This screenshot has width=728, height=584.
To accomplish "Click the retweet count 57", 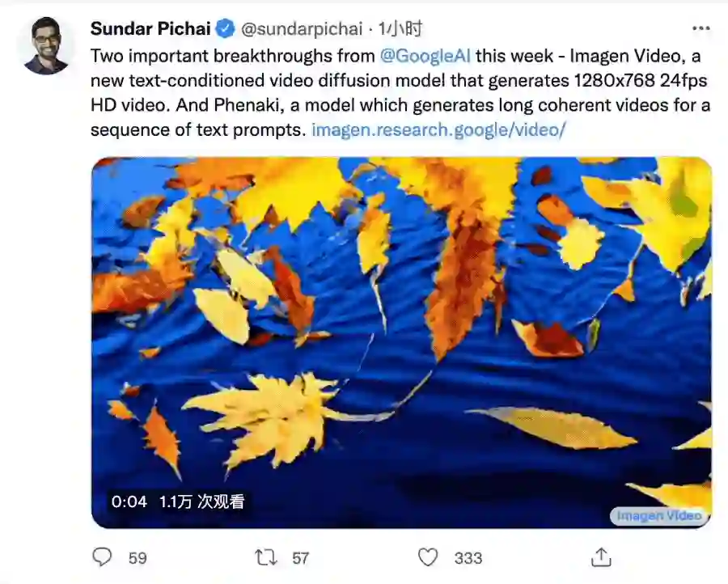I will [x=300, y=557].
